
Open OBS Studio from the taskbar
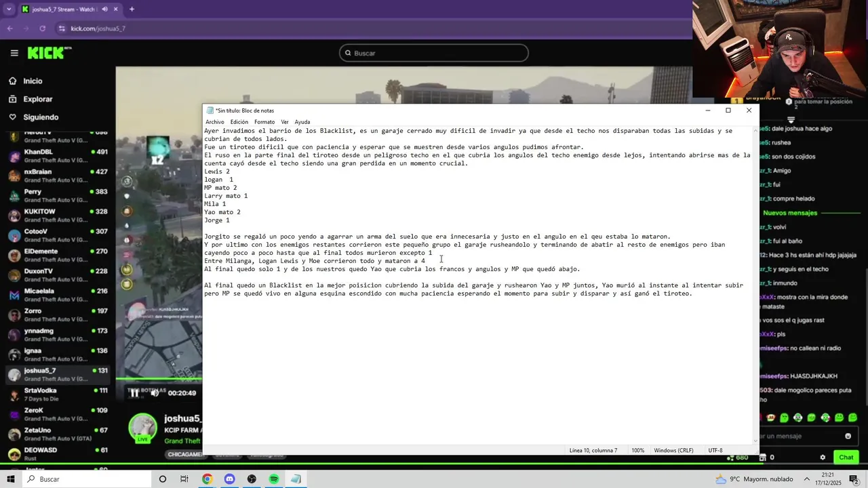click(x=252, y=479)
